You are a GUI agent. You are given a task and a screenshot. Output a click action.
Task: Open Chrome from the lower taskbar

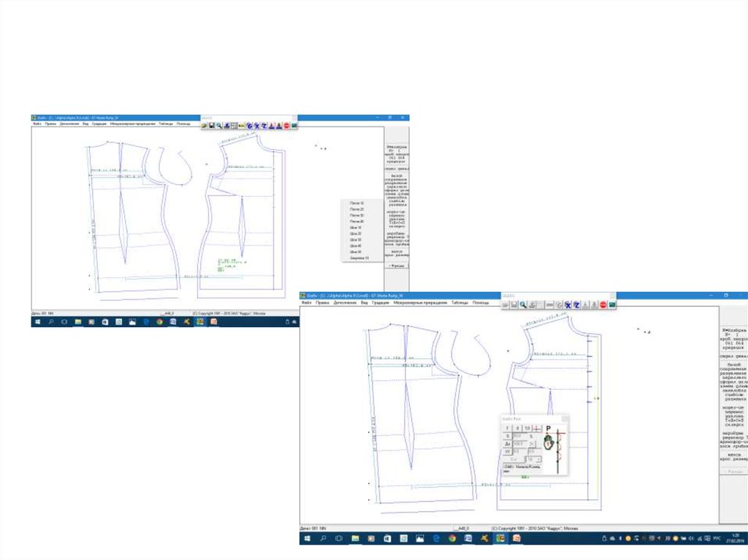pyautogui.click(x=452, y=539)
